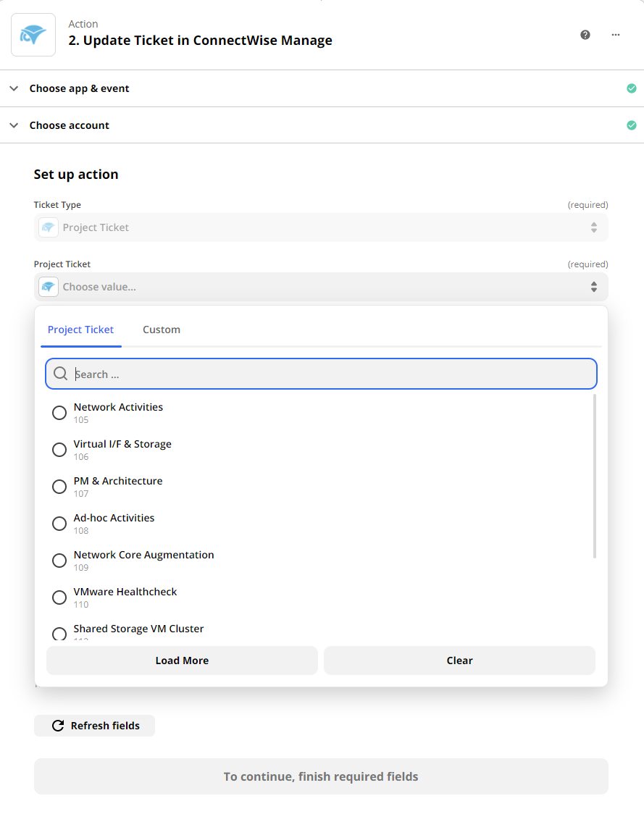This screenshot has height=822, width=644.
Task: Click the Set up action heading
Action: tap(76, 175)
